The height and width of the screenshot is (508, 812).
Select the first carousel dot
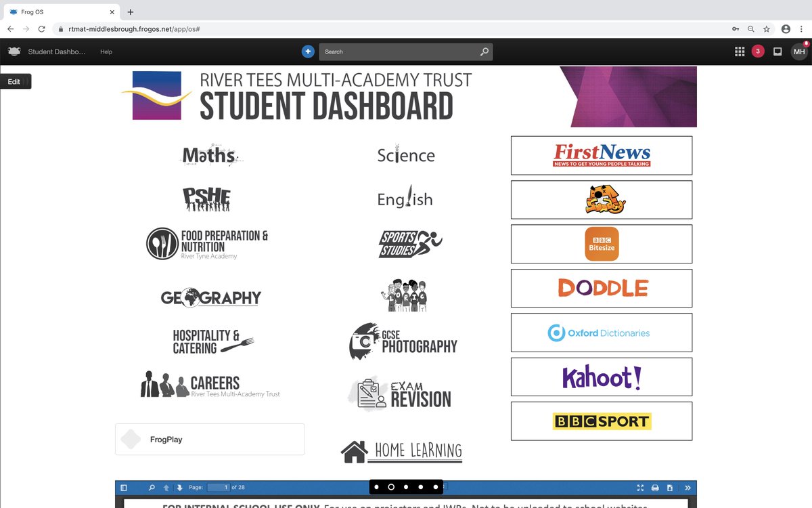376,487
